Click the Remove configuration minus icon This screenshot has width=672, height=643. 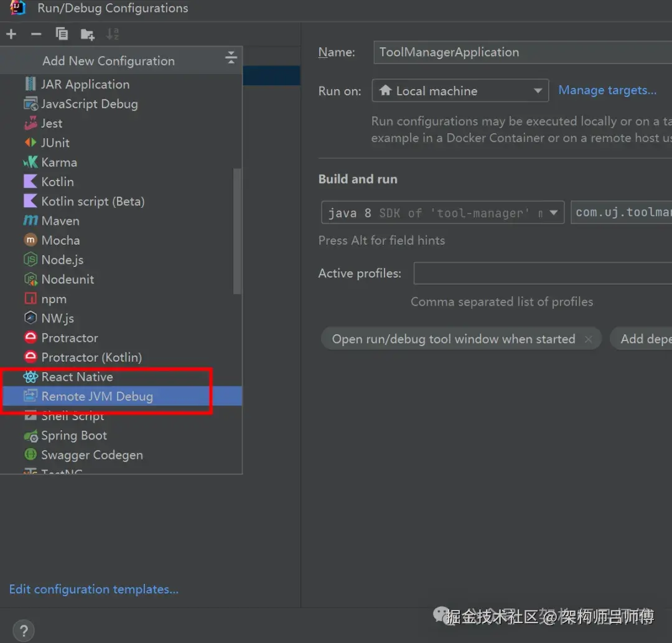pyautogui.click(x=37, y=34)
